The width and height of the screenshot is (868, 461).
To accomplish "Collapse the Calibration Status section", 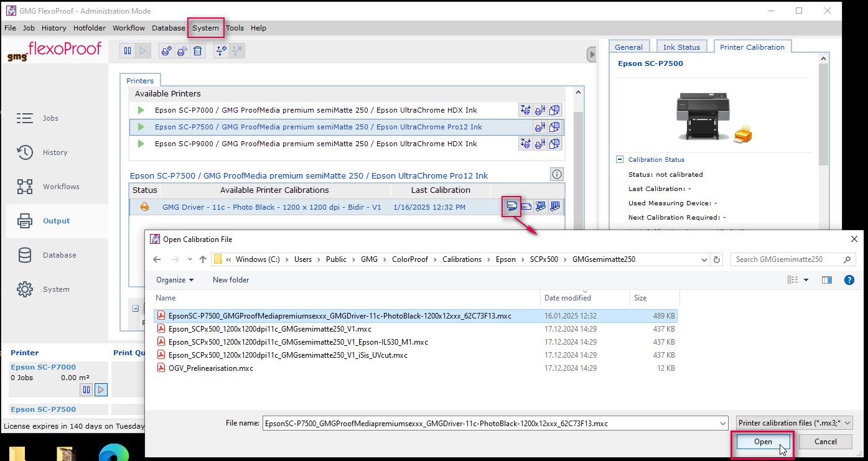I will 620,159.
